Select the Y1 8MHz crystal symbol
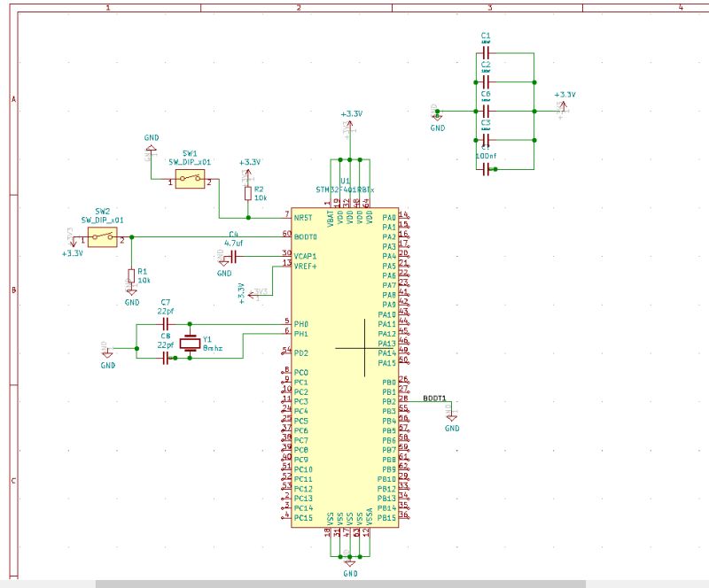This screenshot has width=709, height=588. tap(189, 345)
